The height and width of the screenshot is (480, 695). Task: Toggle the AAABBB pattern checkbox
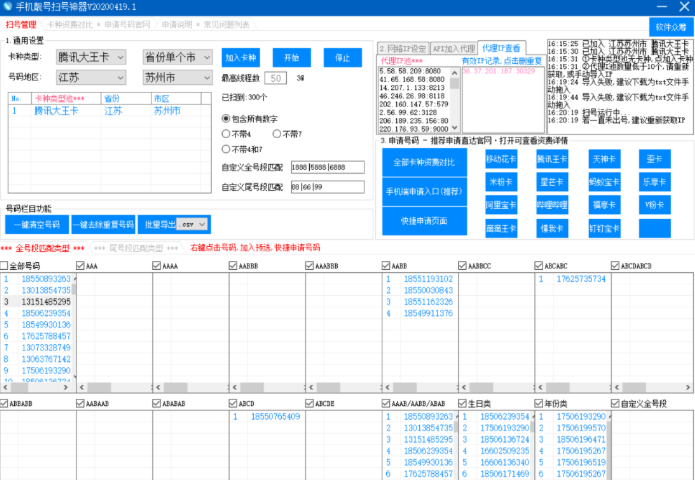[309, 266]
